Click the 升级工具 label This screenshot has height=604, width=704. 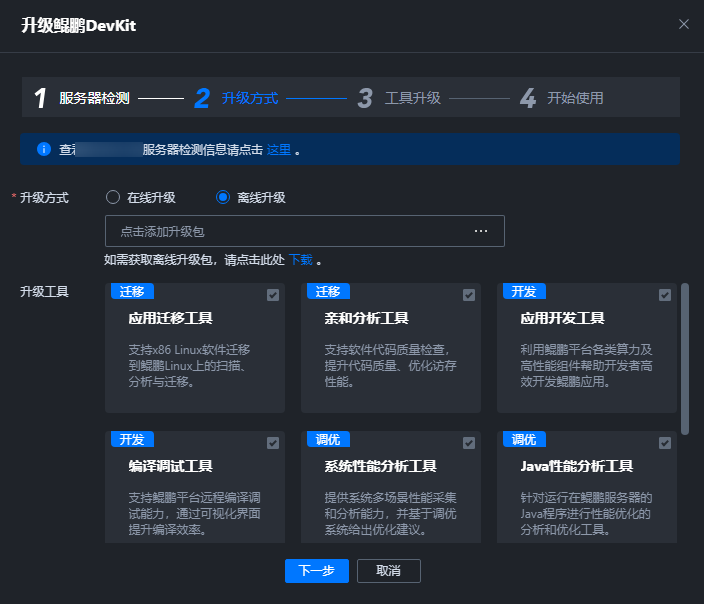tap(44, 291)
